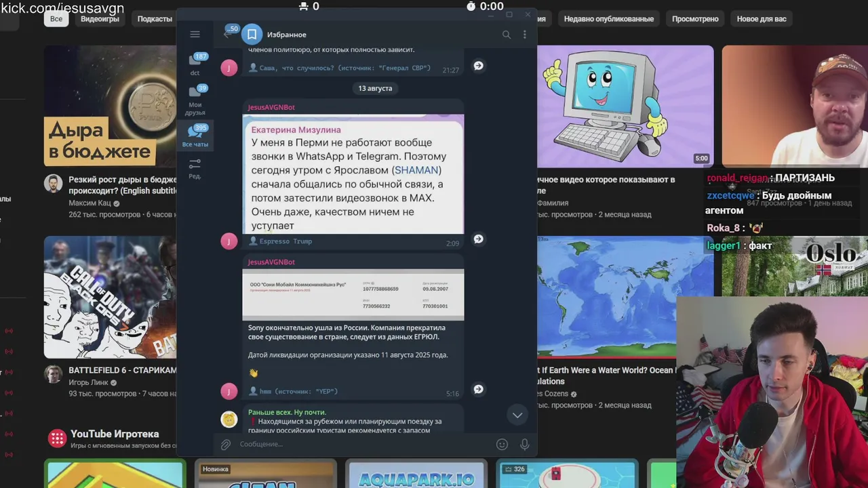Click the Espresso Trump signature line

coord(285,241)
